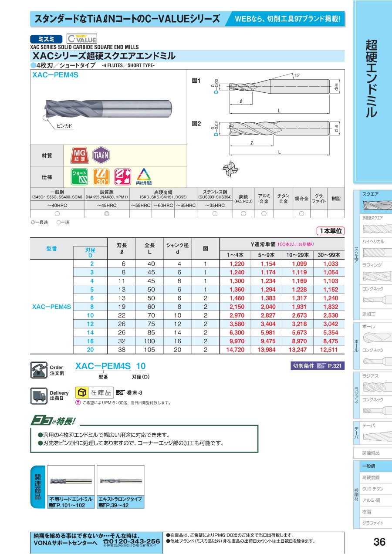Open the 一般鋼 work material tab
392x554 pixels.
click(x=372, y=466)
